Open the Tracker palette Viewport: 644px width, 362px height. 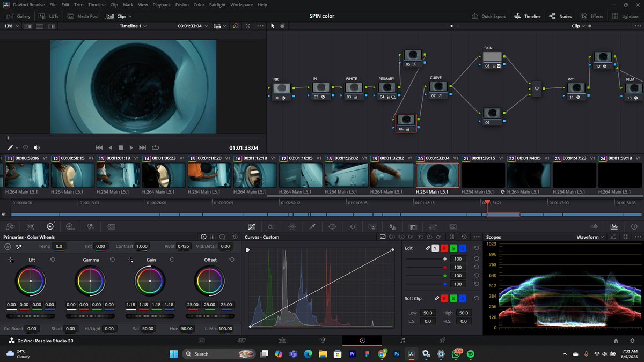[x=353, y=227]
